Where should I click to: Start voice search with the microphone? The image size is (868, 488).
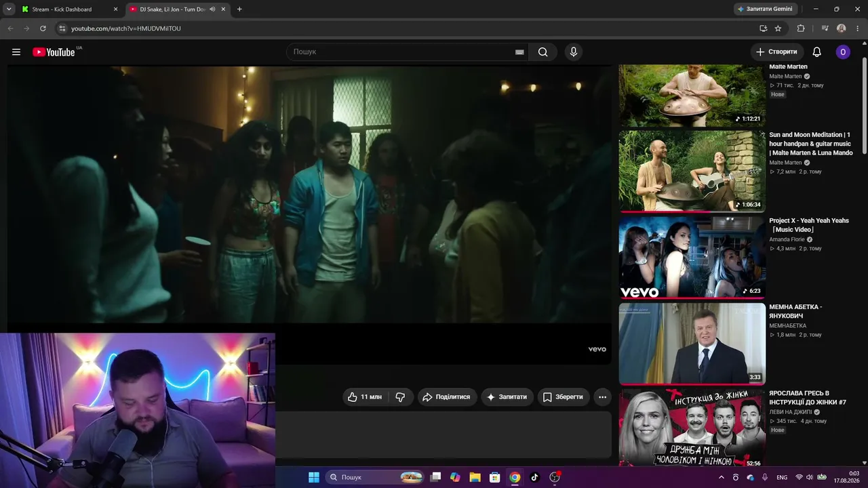coord(574,52)
